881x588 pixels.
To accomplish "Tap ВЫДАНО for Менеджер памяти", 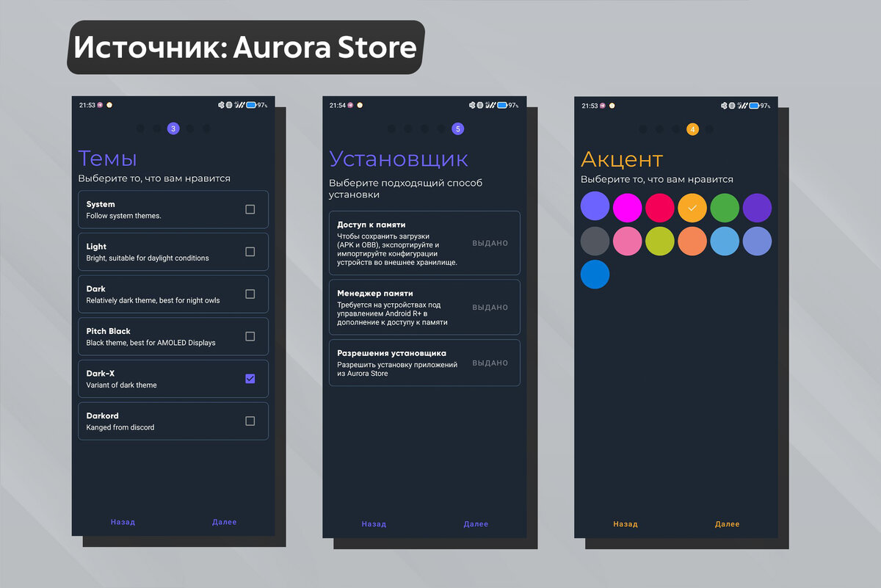I will pos(490,308).
